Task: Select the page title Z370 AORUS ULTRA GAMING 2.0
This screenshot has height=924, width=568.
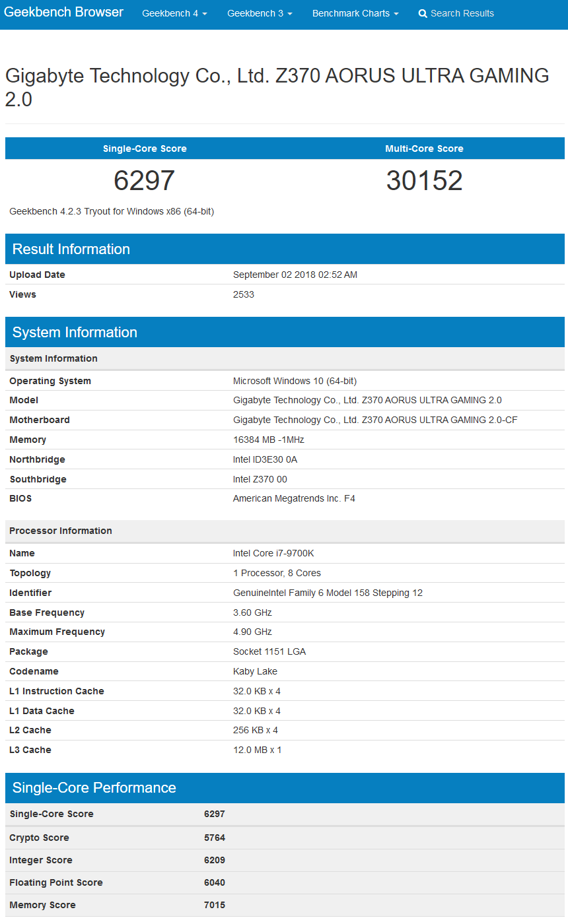Action: point(277,87)
